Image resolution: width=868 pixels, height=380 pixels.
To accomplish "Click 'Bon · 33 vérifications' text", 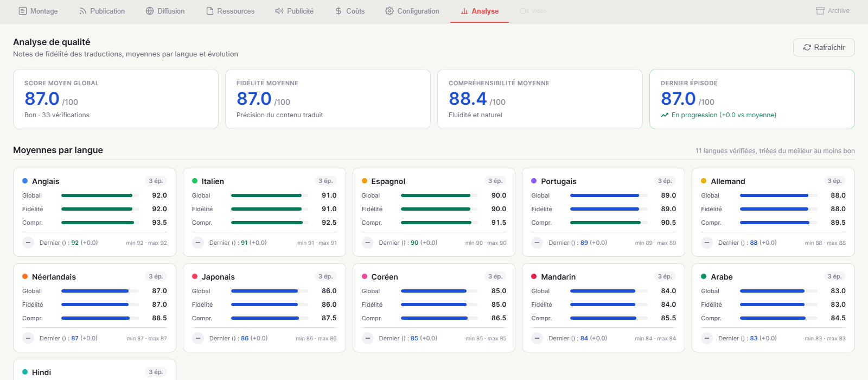I will pyautogui.click(x=57, y=115).
